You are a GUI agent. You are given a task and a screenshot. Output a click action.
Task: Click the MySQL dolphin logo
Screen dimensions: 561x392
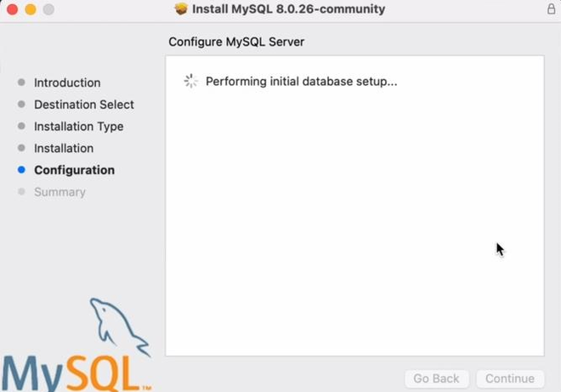[x=116, y=324]
